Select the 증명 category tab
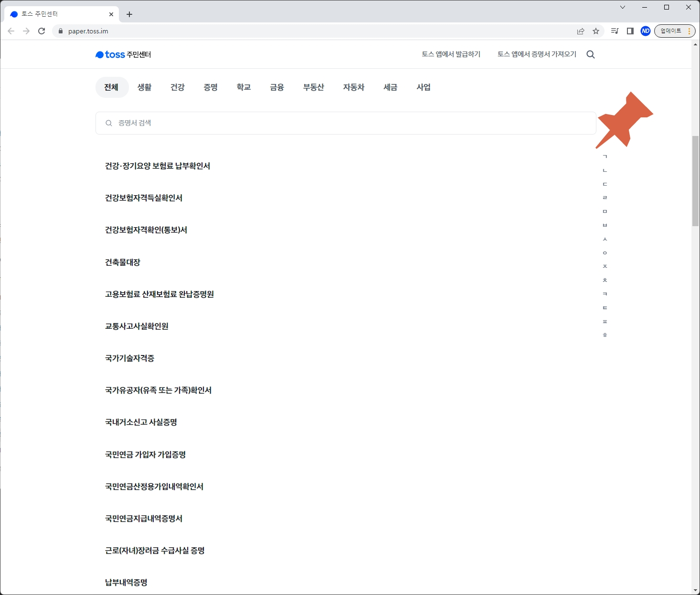Screen dimensions: 700x595 211,87
